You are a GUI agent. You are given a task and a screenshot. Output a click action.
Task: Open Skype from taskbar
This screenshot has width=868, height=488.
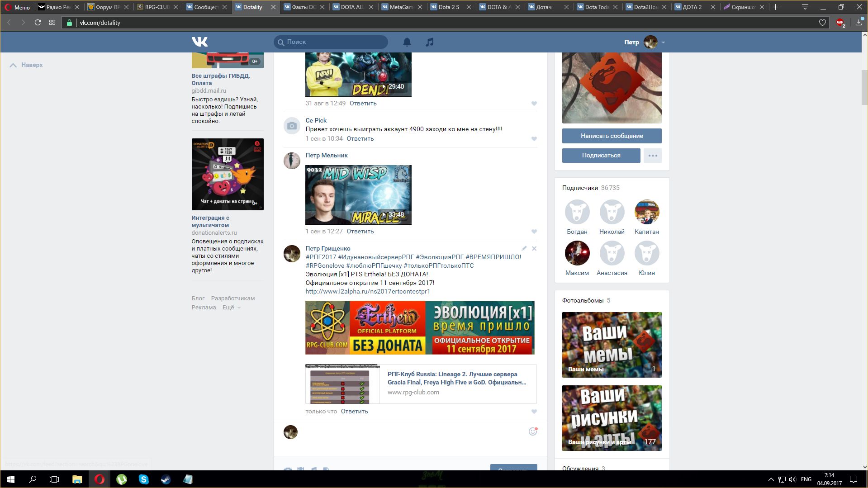[144, 479]
